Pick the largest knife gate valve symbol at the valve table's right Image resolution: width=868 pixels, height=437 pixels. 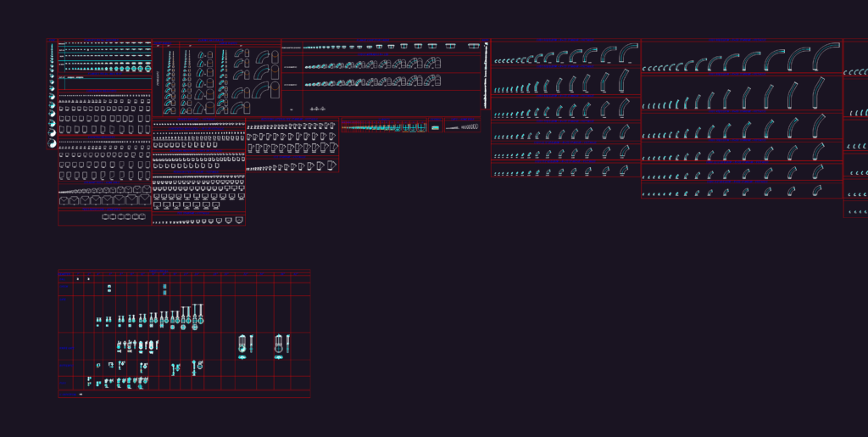278,344
